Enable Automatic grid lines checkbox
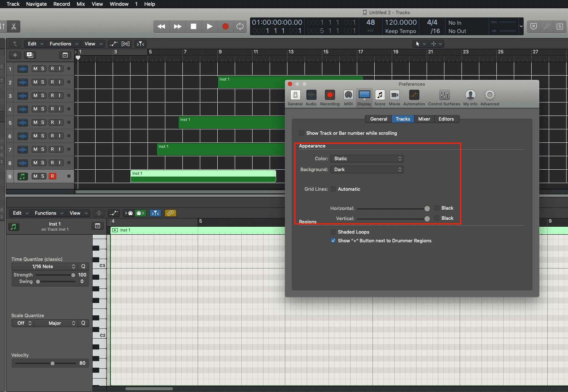The height and width of the screenshot is (392, 568). 333,189
